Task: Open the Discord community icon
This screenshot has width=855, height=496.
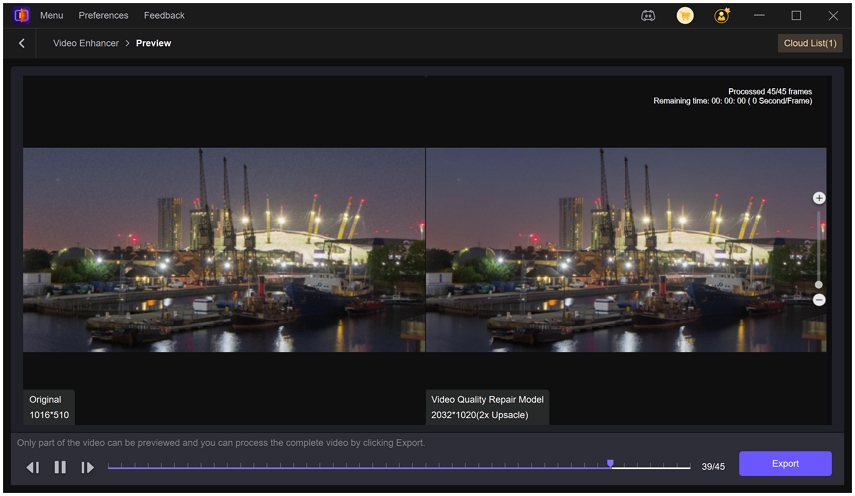Action: point(648,16)
